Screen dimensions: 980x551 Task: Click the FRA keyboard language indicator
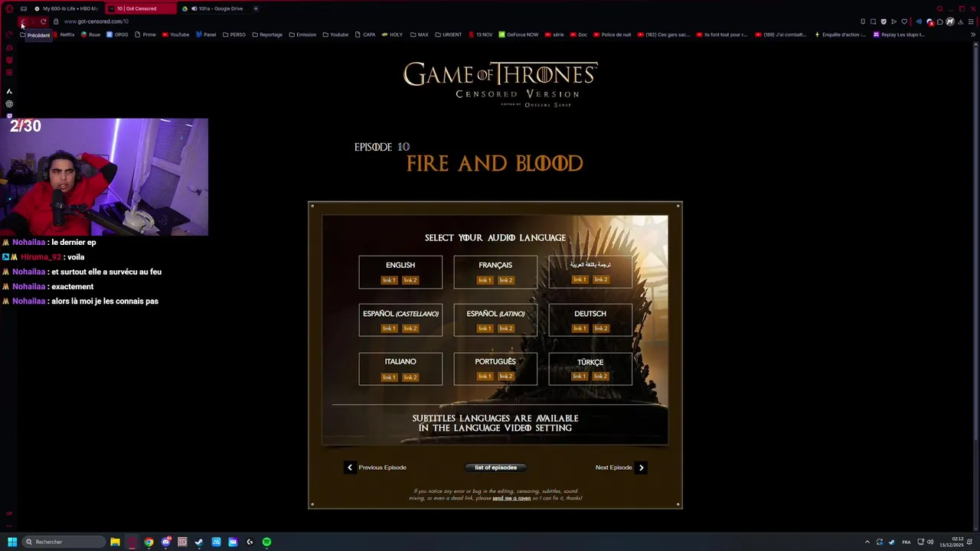(x=906, y=542)
